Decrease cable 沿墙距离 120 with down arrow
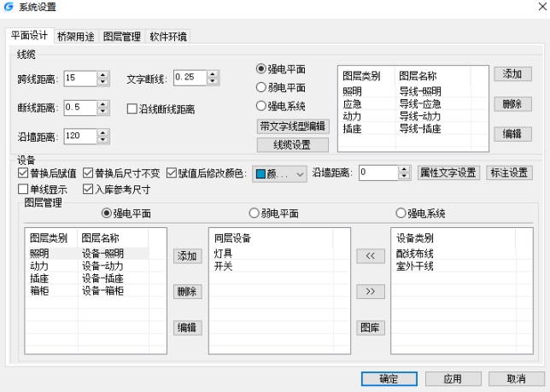 [102, 140]
